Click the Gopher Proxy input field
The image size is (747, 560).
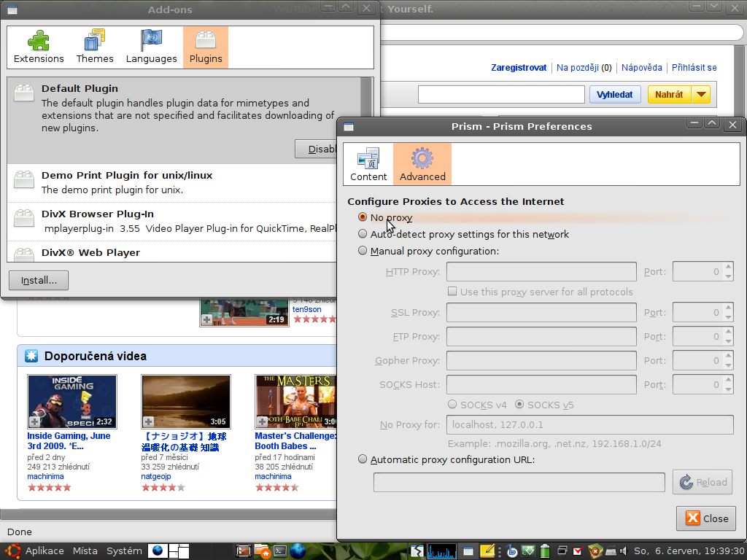coord(541,360)
